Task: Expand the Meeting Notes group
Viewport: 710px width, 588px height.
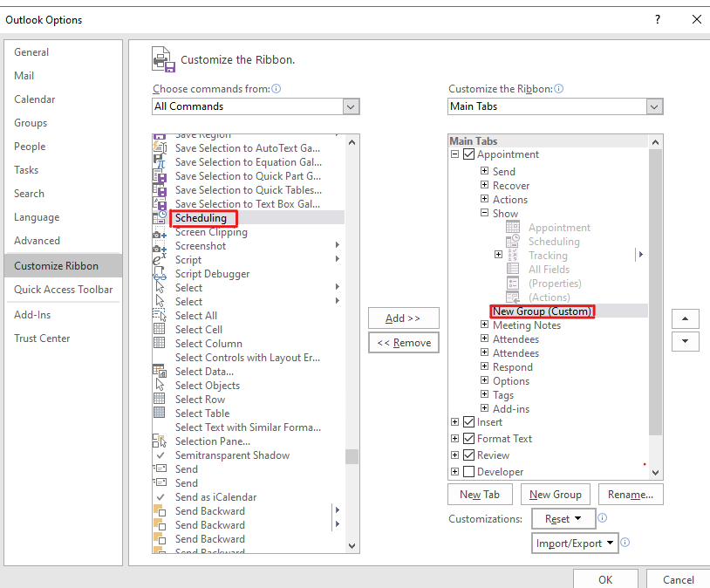Action: tap(484, 325)
